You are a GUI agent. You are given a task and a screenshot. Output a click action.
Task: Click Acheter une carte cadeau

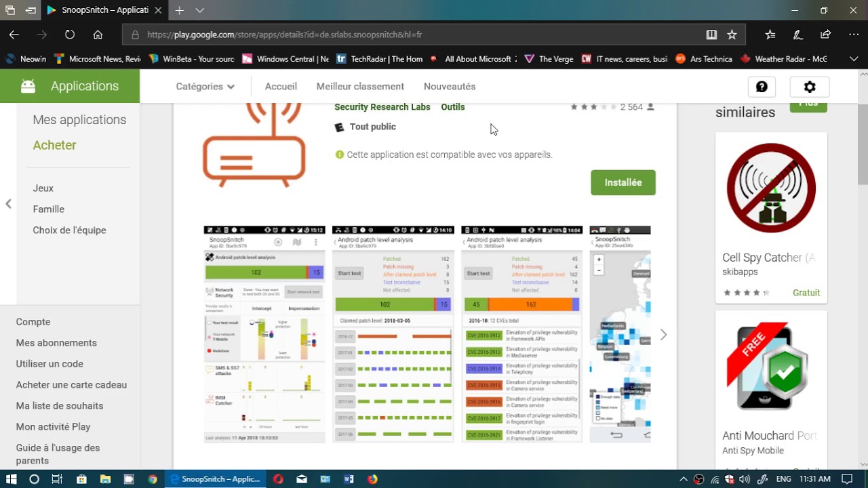[x=71, y=385]
